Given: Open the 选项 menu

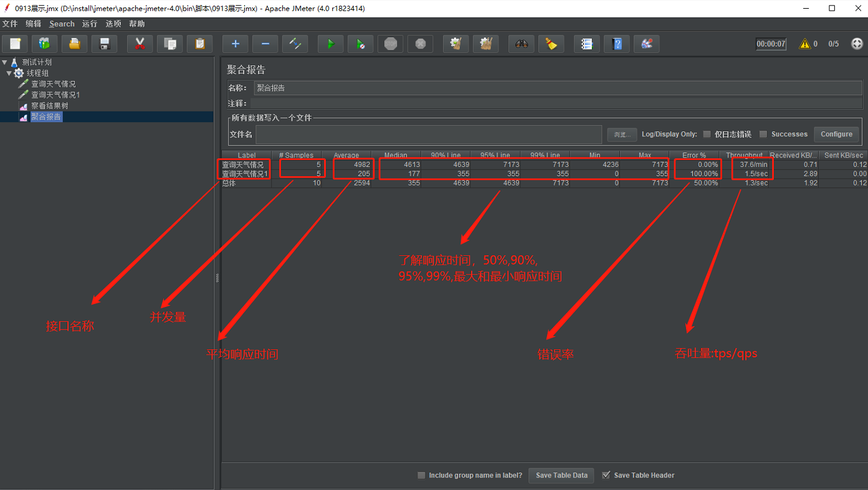Looking at the screenshot, I should 113,24.
